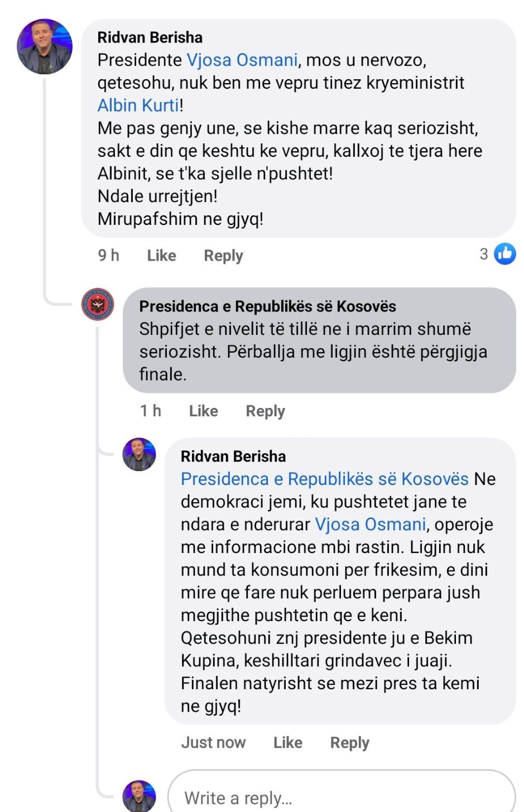Screen dimensions: 524x812
Task: Open the Vjosa Osmani mention in top comment
Action: point(242,60)
